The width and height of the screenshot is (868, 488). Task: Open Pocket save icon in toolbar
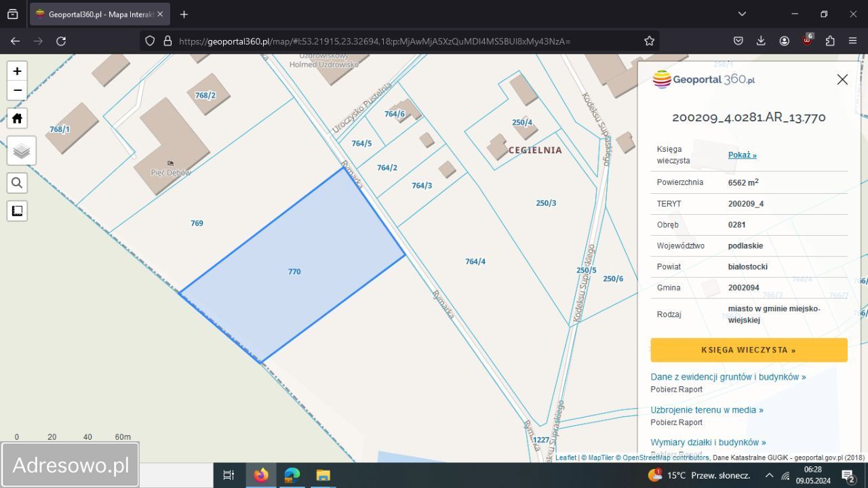738,41
